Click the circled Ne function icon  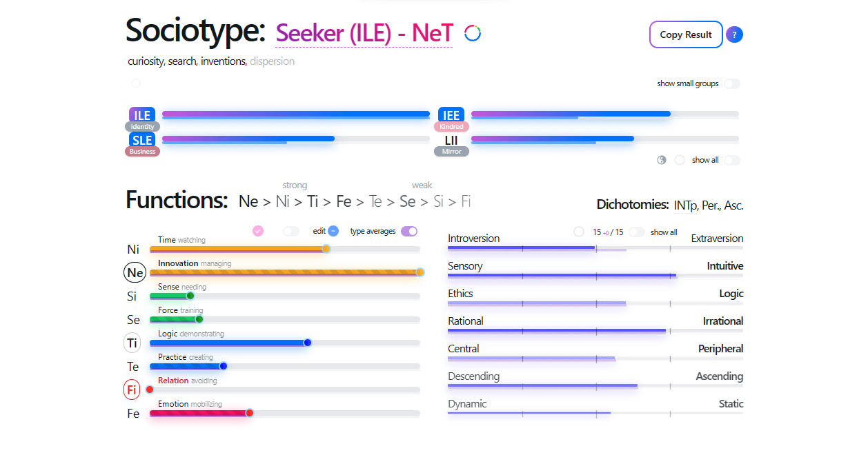[135, 272]
